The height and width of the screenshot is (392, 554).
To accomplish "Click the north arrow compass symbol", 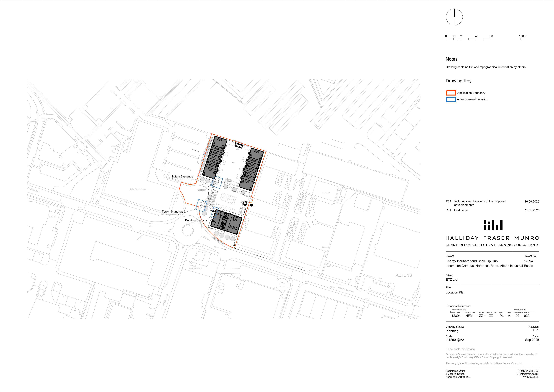I will click(454, 17).
